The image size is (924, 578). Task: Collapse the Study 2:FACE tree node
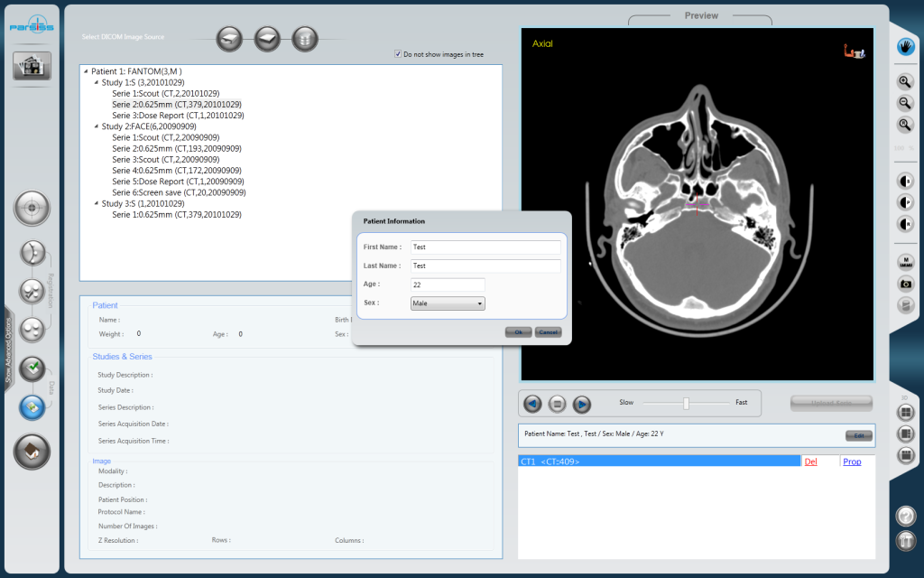tap(96, 126)
